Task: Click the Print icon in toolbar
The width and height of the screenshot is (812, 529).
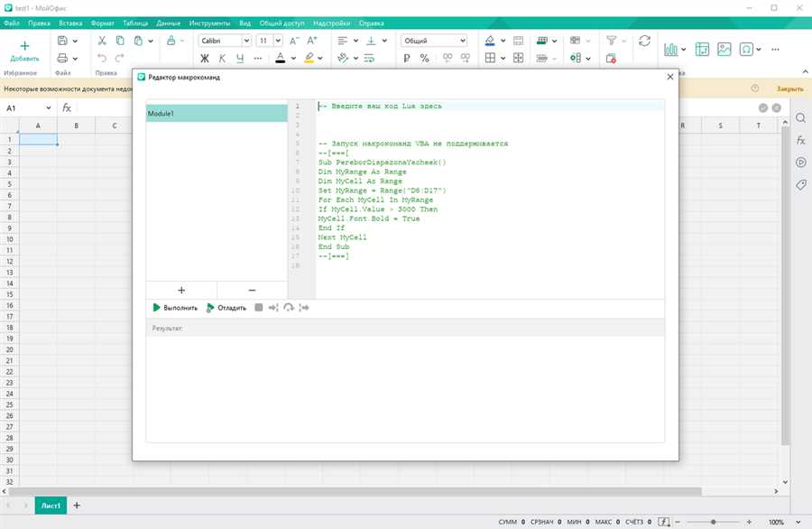Action: click(x=62, y=58)
